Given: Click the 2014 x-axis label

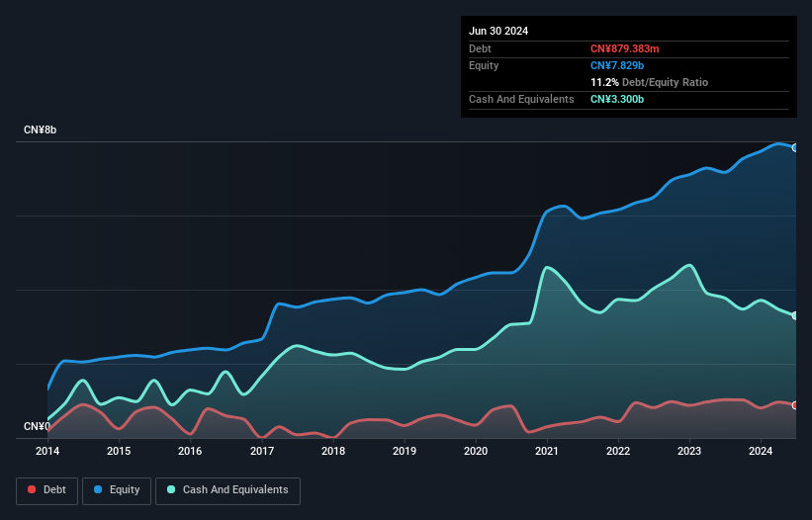Looking at the screenshot, I should tap(47, 451).
